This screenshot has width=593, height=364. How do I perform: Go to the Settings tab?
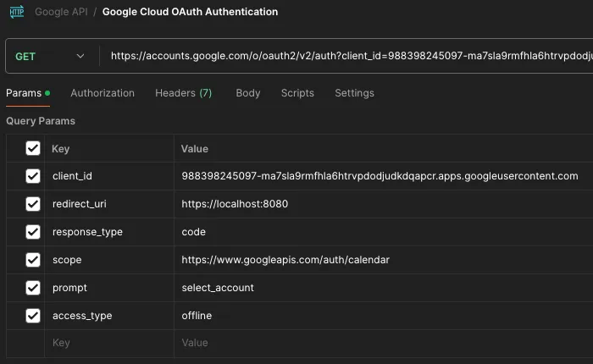(354, 93)
